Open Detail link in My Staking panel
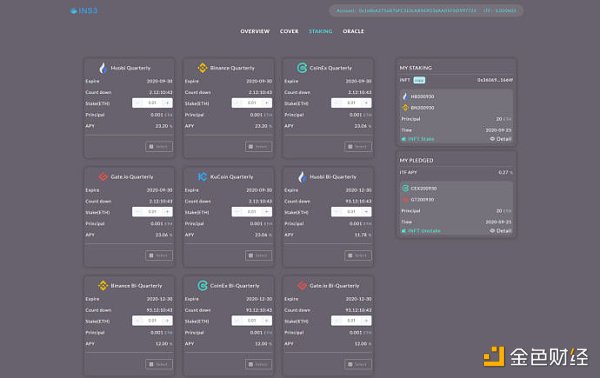Viewport: 600px width, 378px height. click(x=501, y=139)
